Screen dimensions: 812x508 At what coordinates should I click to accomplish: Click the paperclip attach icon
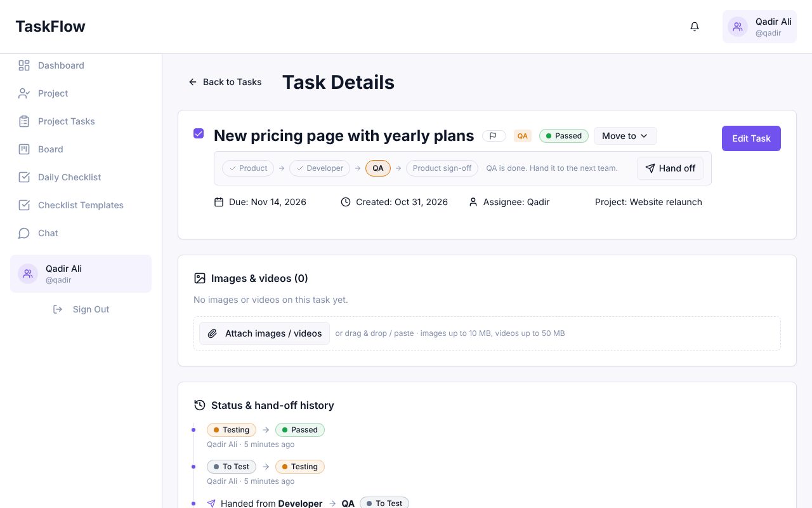(x=213, y=333)
